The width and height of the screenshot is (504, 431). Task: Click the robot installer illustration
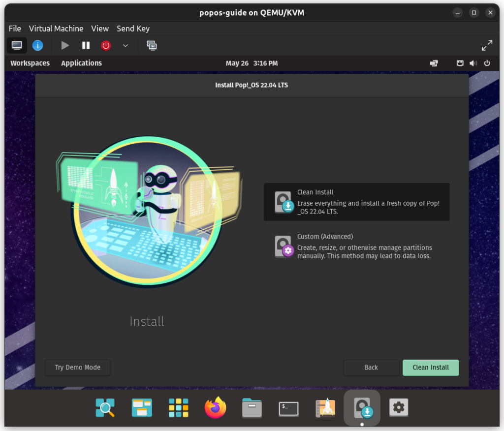coord(149,212)
